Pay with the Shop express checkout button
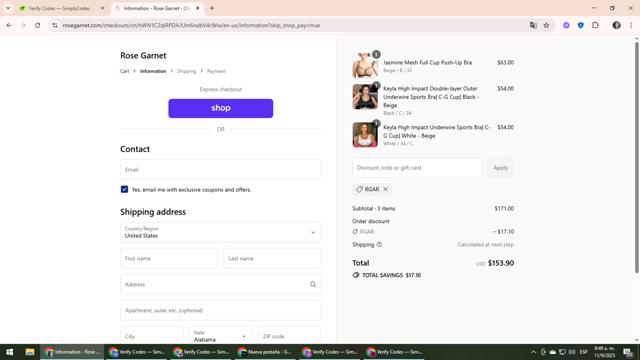640x360 pixels. click(x=221, y=108)
